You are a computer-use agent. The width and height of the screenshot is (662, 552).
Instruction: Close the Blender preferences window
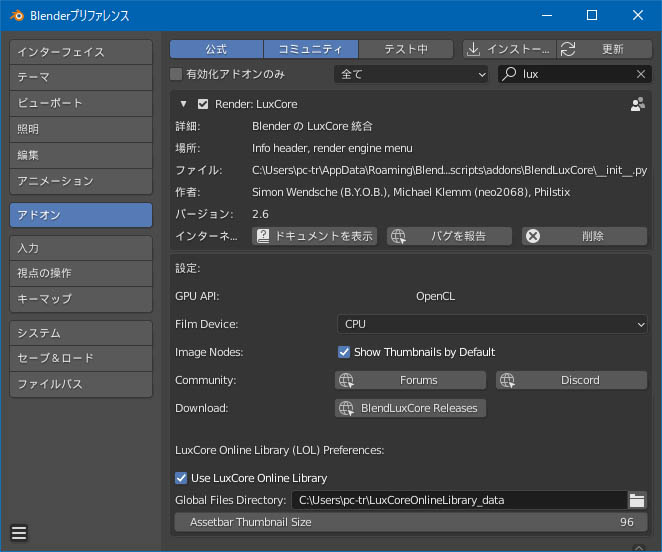[638, 16]
